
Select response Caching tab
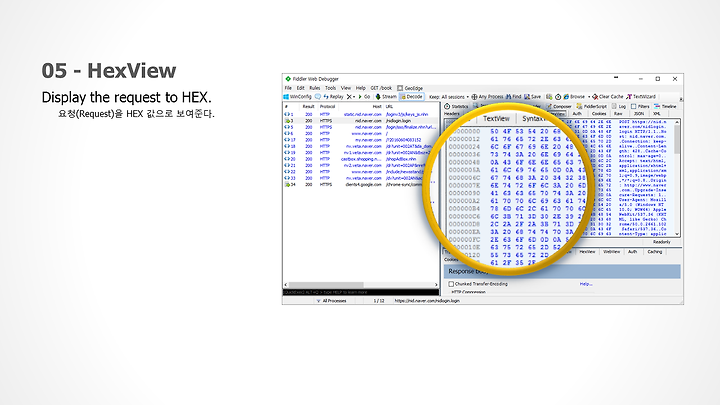coord(654,252)
